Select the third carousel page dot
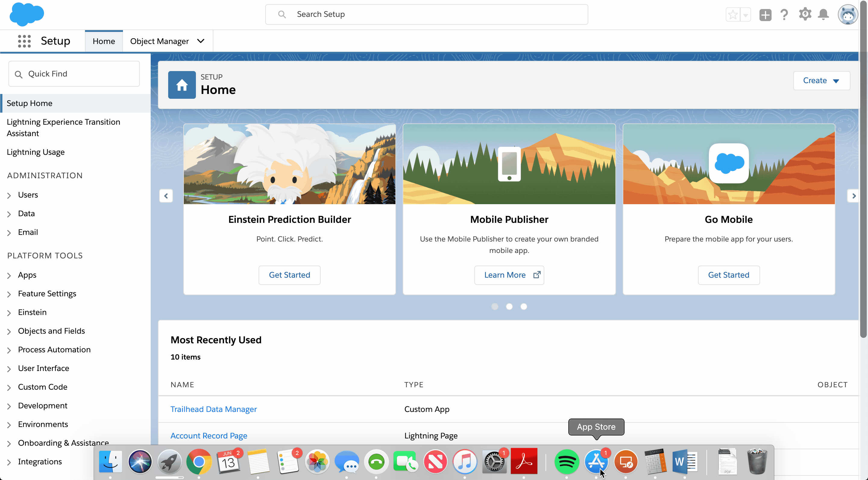 pos(524,306)
